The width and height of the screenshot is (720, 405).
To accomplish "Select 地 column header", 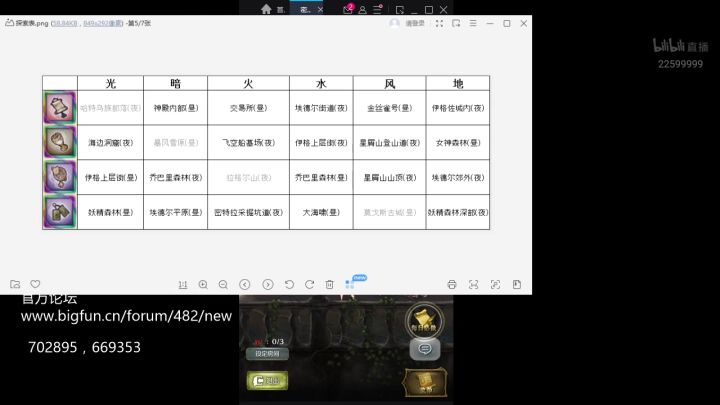I will [x=458, y=83].
